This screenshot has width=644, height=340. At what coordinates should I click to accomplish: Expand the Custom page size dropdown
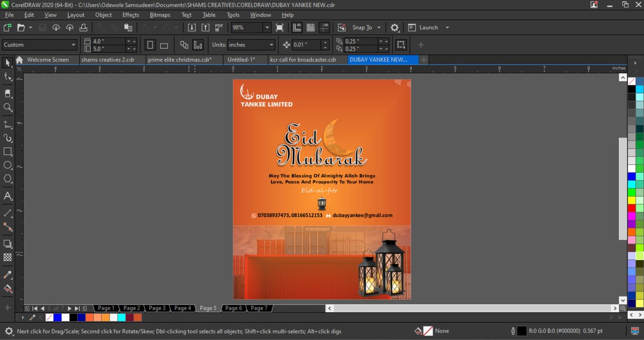[x=74, y=45]
